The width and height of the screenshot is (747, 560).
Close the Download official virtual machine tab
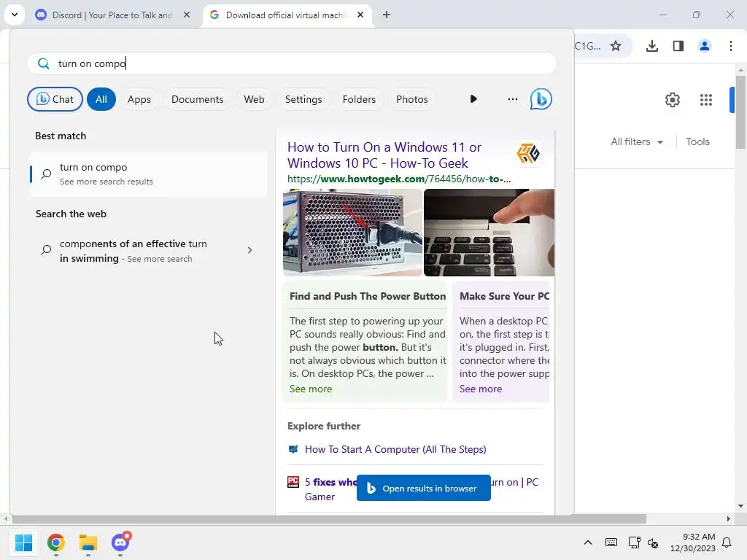pyautogui.click(x=360, y=15)
